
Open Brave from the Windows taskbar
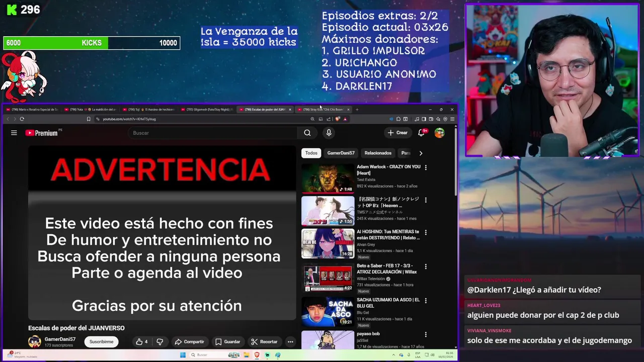[x=257, y=355]
